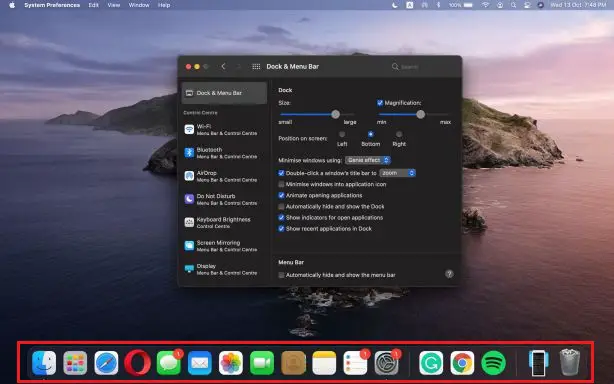Open Control Centre from the menu bar
This screenshot has height=384, width=614.
click(x=527, y=5)
